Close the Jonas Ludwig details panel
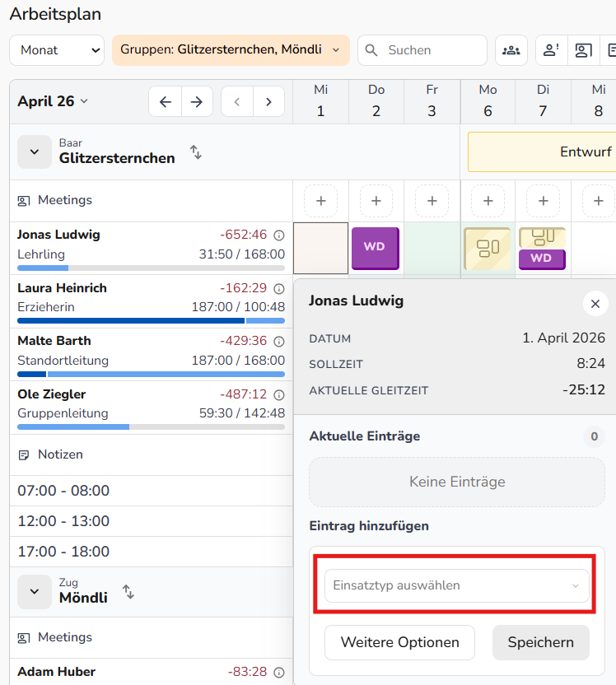The height and width of the screenshot is (685, 616). pyautogui.click(x=595, y=303)
